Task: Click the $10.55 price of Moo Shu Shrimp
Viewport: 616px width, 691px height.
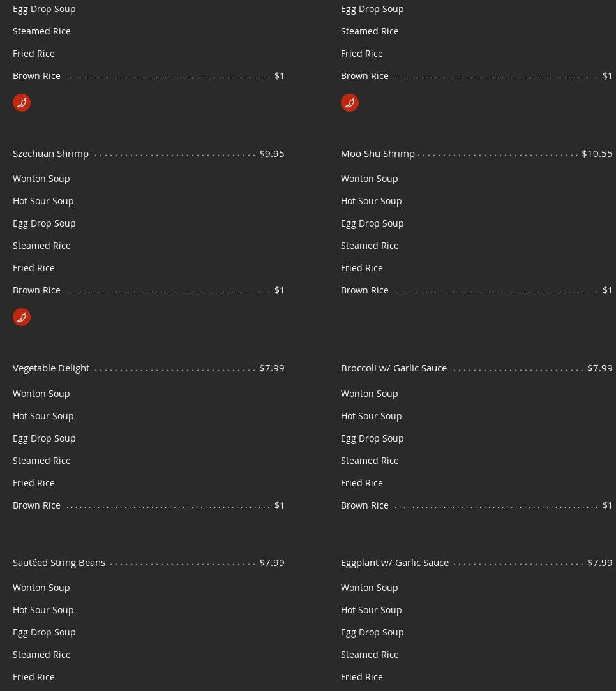Action: click(x=597, y=154)
